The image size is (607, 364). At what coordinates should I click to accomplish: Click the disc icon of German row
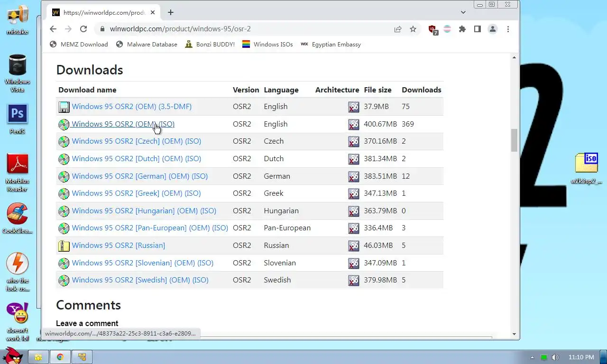click(x=64, y=177)
